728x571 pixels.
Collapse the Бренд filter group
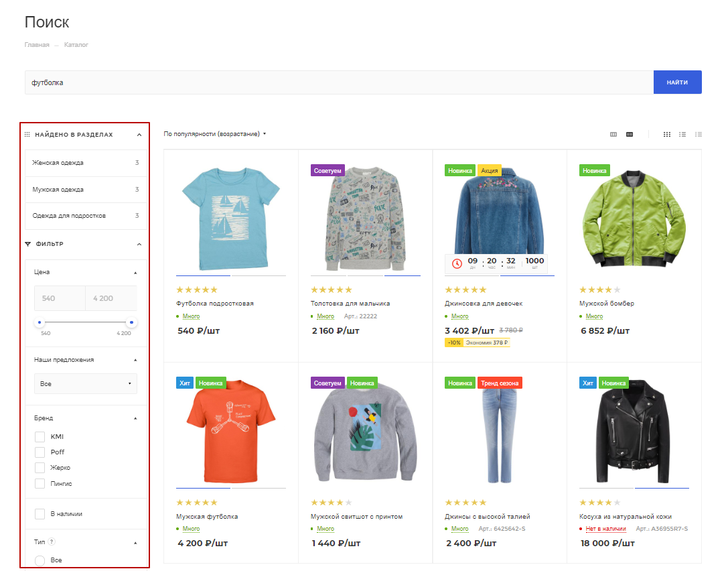coord(135,419)
